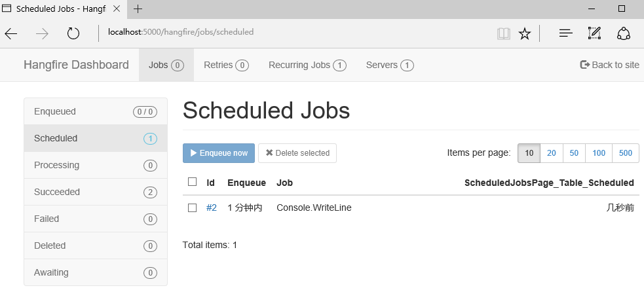This screenshot has height=307, width=644.
Task: Click the Succeeded count badge showing 2
Action: tap(150, 192)
